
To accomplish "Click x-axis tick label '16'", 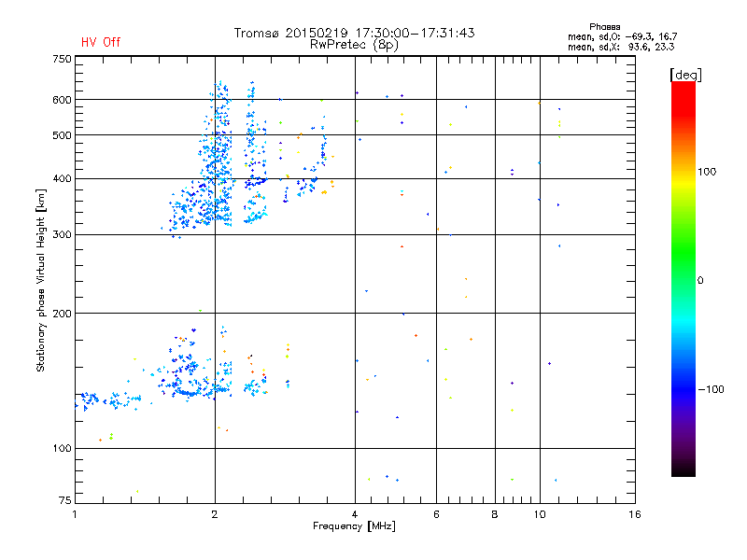I will point(635,514).
